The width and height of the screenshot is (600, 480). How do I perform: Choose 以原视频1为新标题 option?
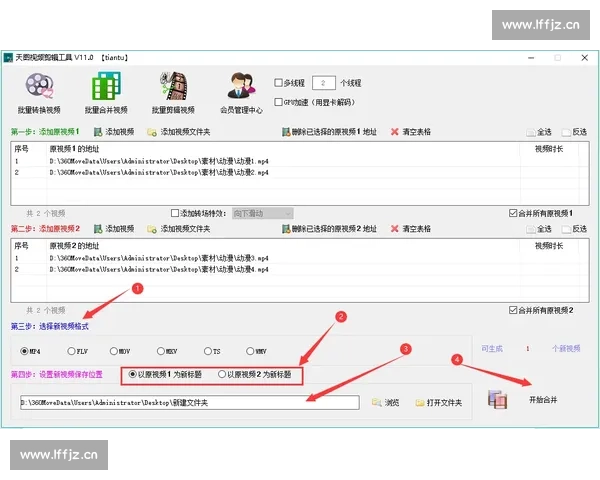click(132, 374)
